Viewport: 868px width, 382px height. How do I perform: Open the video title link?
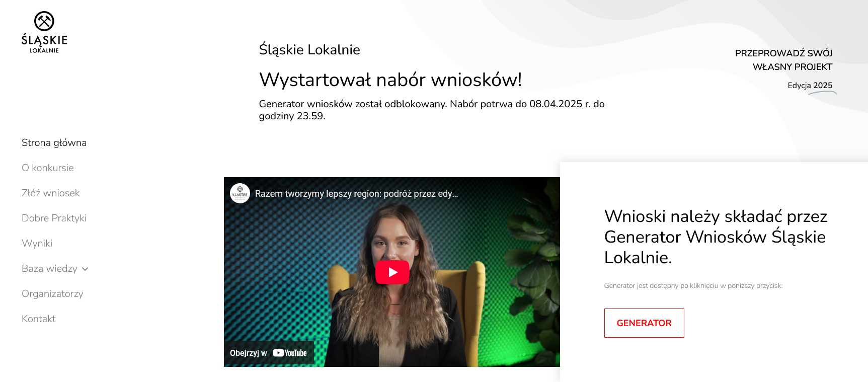(356, 194)
